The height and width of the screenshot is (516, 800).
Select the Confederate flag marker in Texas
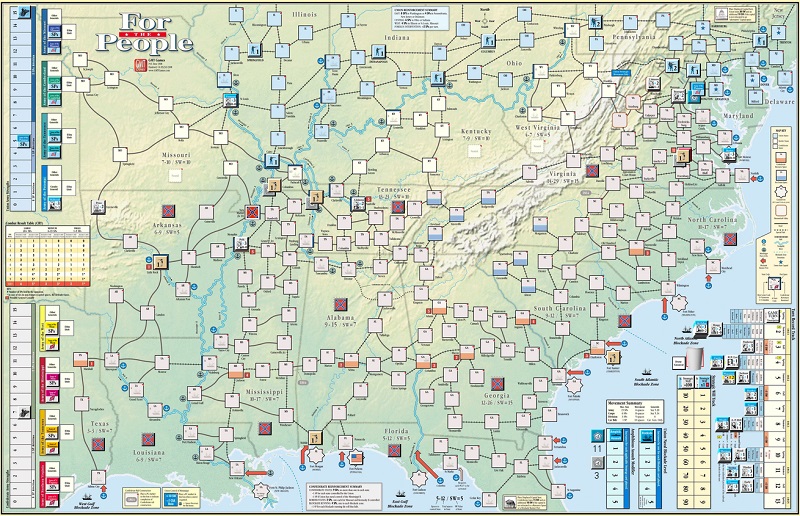[x=98, y=444]
